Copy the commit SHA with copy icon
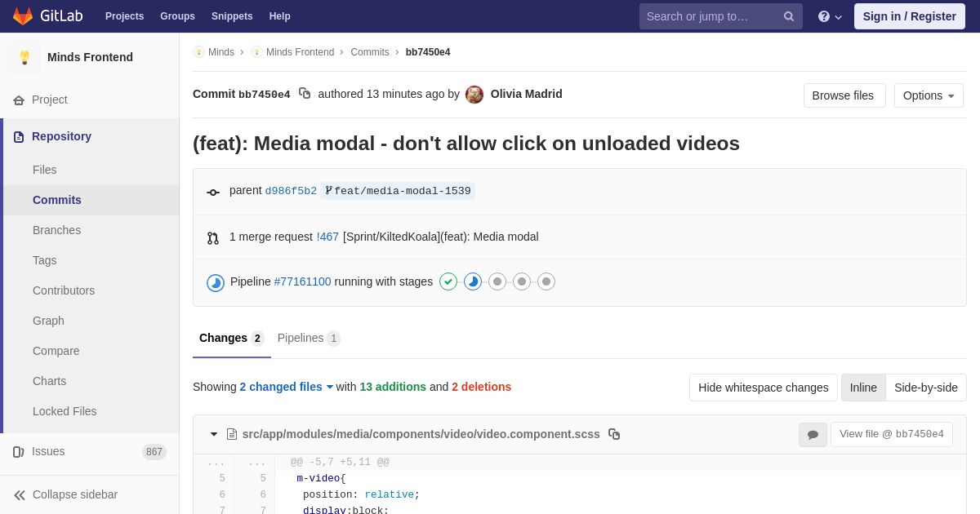This screenshot has width=980, height=514. pos(305,94)
